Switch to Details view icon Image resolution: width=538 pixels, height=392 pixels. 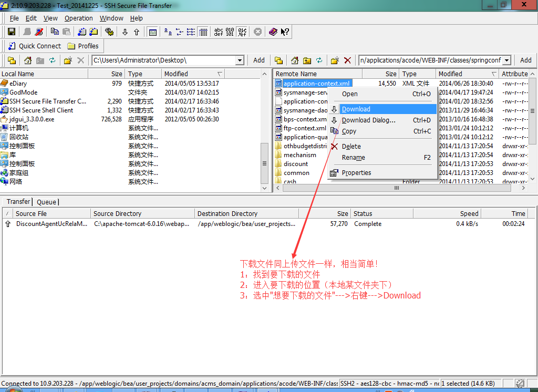203,32
